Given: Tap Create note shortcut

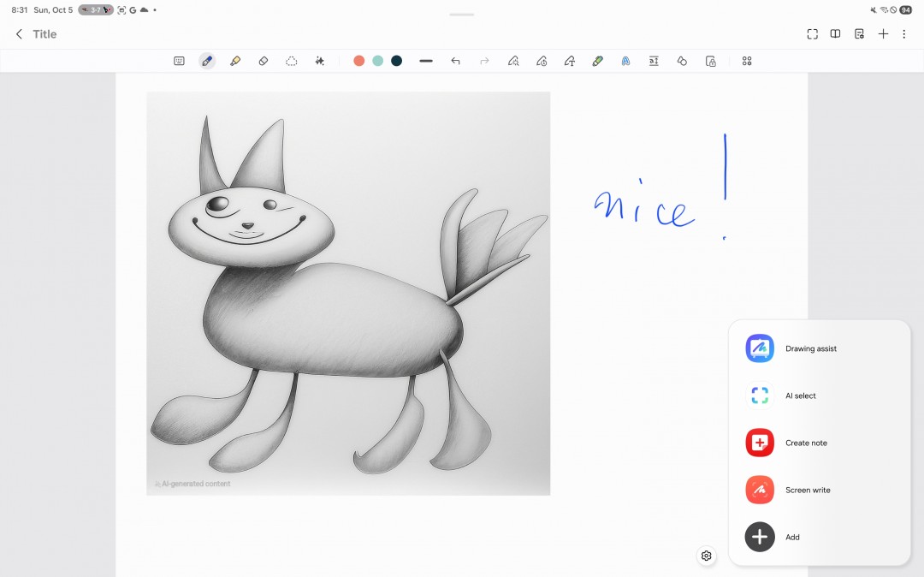Looking at the screenshot, I should (805, 443).
